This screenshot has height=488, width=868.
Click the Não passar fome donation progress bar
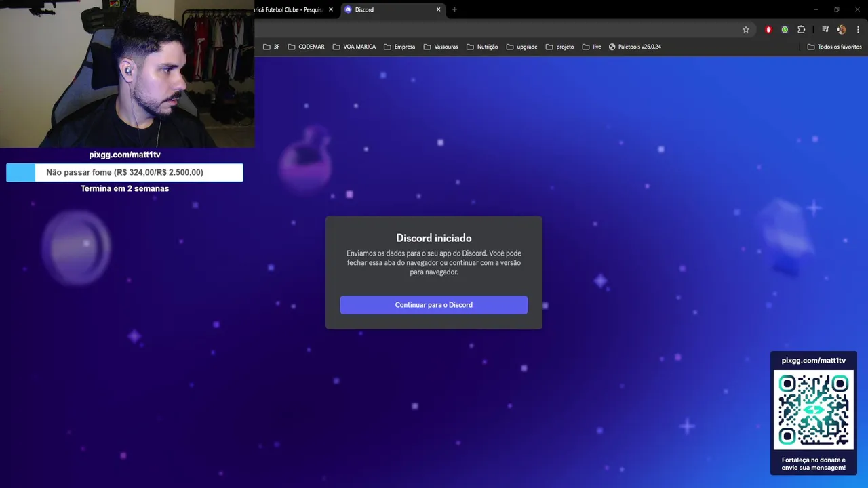click(125, 172)
